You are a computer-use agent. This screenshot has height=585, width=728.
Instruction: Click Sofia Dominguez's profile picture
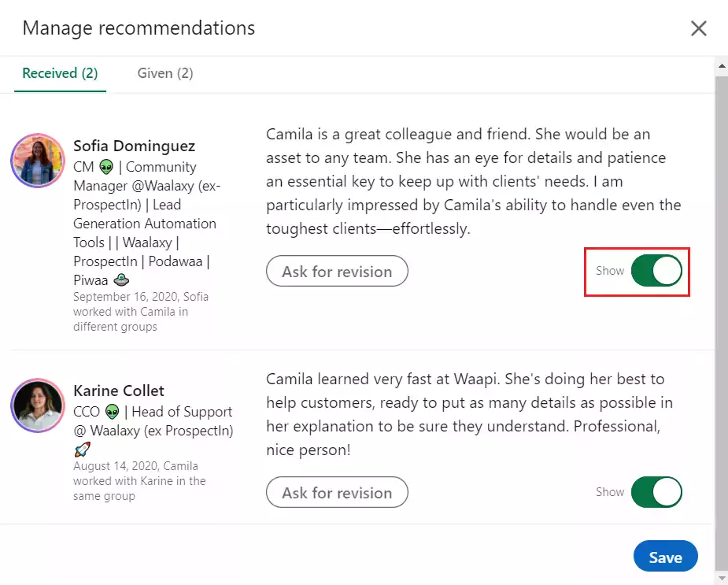[x=38, y=161]
